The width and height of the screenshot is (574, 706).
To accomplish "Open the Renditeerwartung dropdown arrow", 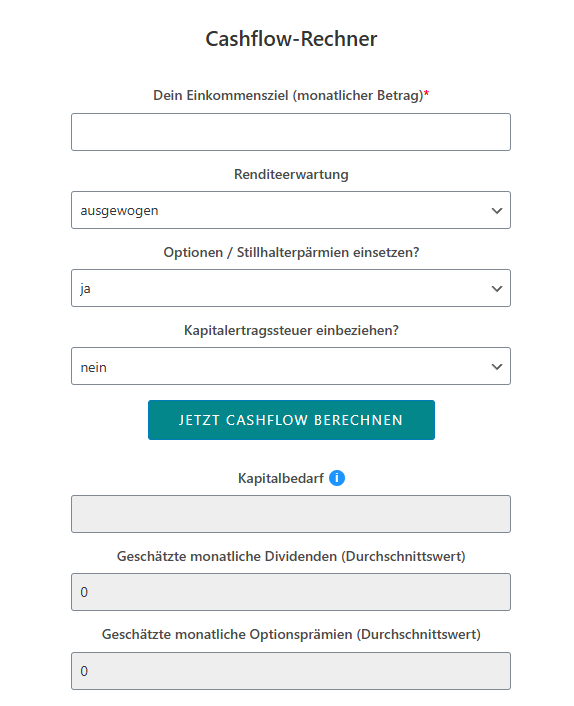I will tap(497, 210).
